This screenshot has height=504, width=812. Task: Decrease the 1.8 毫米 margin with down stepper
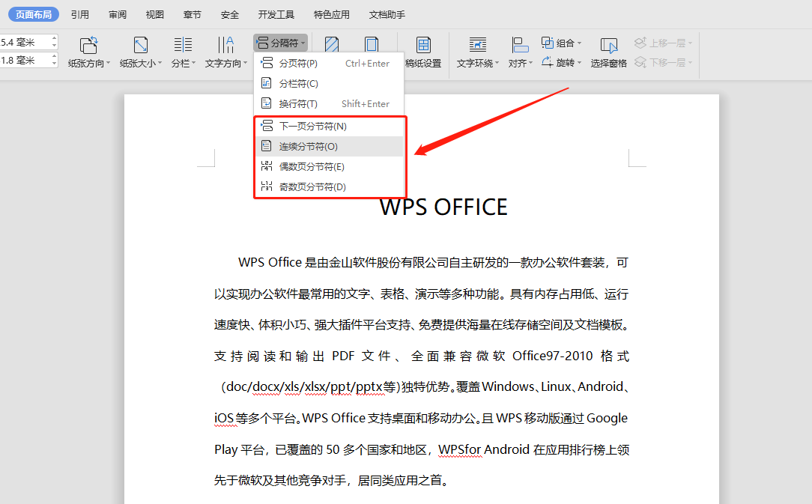(x=55, y=64)
